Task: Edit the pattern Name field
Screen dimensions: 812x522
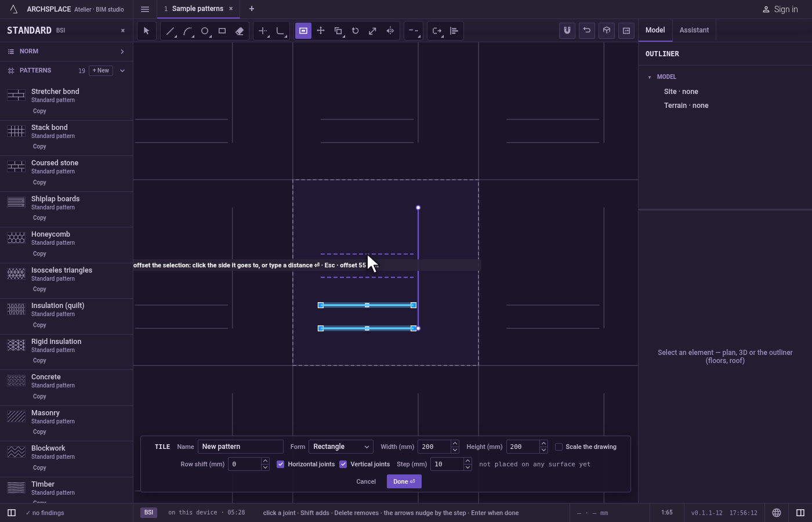Action: tap(241, 447)
